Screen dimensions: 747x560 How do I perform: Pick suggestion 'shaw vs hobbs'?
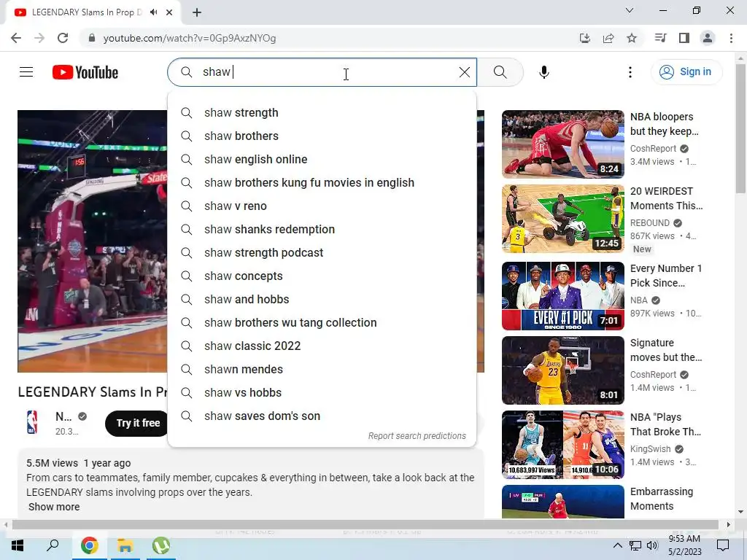pyautogui.click(x=322, y=393)
